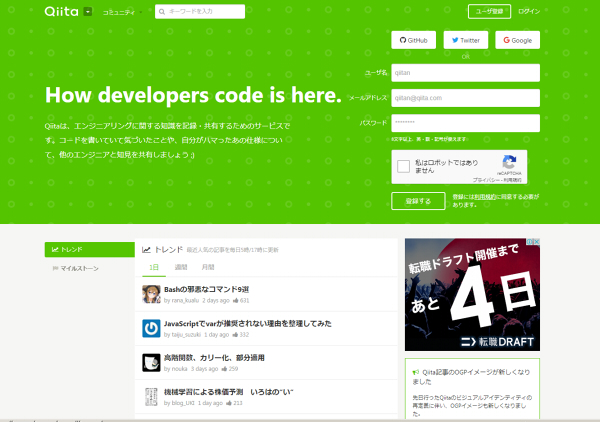The height and width of the screenshot is (422, 600).
Task: Switch to the 1日 tab
Action: click(154, 267)
